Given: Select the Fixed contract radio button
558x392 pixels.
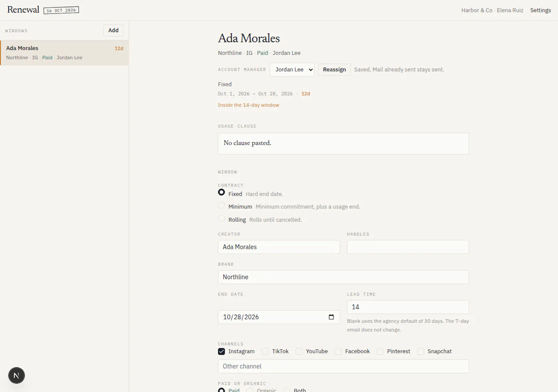Looking at the screenshot, I should [221, 192].
